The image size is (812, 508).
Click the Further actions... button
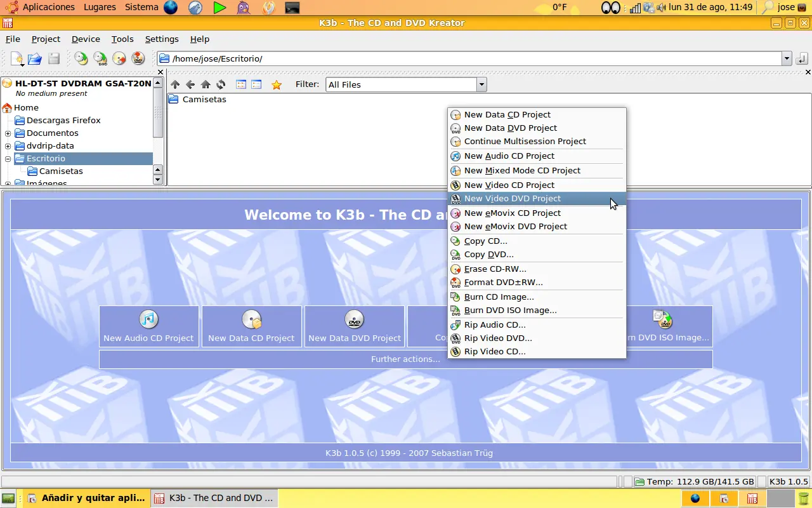[x=406, y=359]
